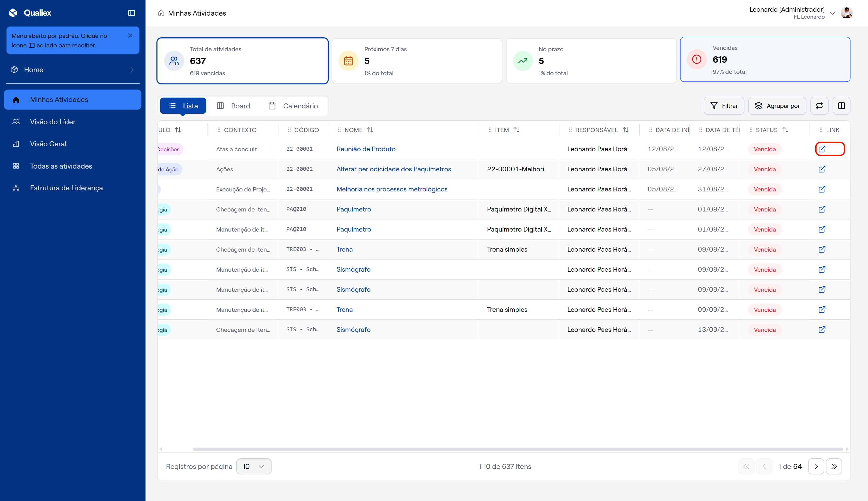Open the column layout toggle icon

point(842,106)
